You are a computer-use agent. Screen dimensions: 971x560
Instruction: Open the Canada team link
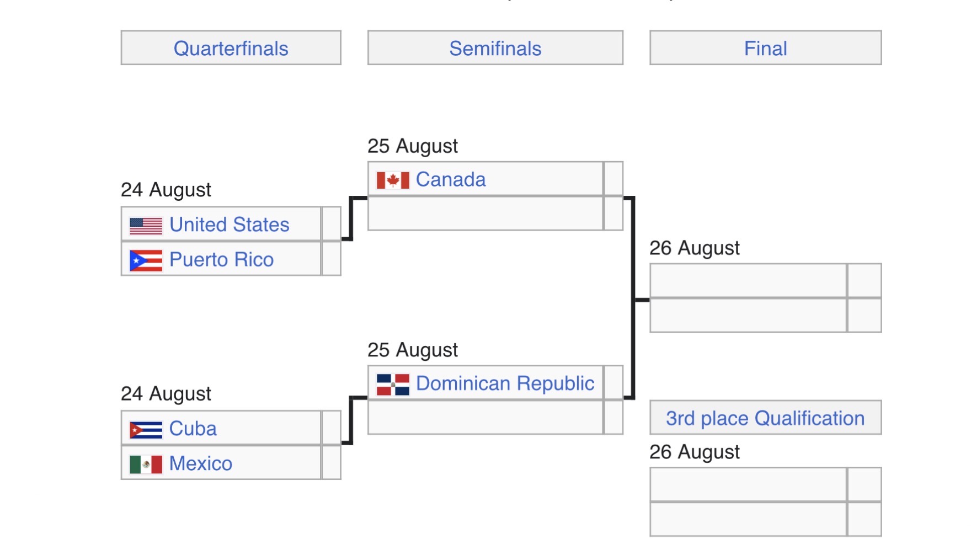[451, 179]
